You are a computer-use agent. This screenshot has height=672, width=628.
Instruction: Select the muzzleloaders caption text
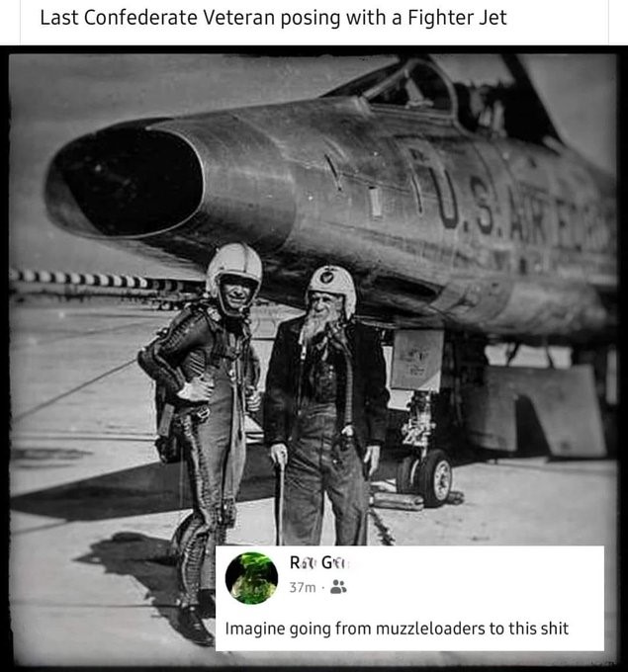tap(397, 629)
